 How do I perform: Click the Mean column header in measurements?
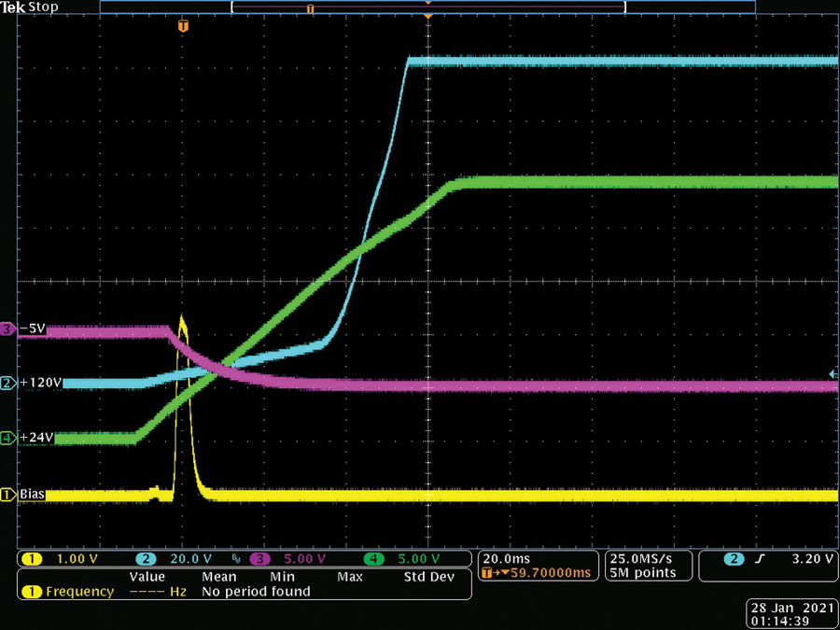point(219,577)
